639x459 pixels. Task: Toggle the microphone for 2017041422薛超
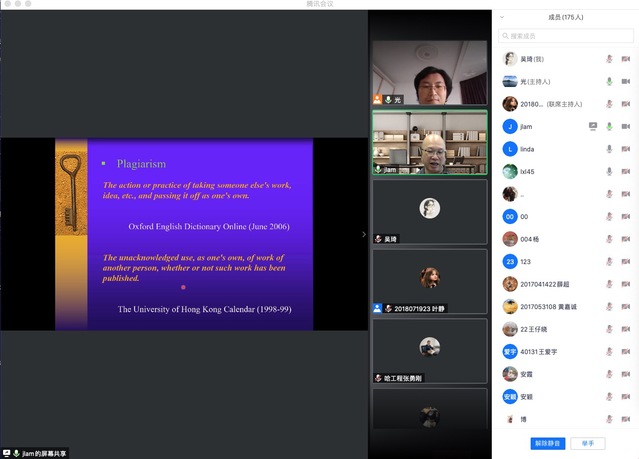click(609, 284)
